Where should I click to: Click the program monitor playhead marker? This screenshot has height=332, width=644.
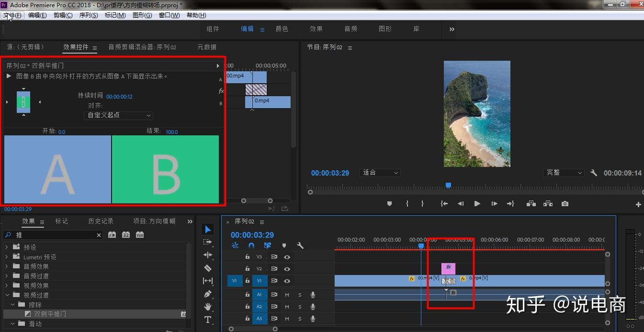[x=448, y=185]
